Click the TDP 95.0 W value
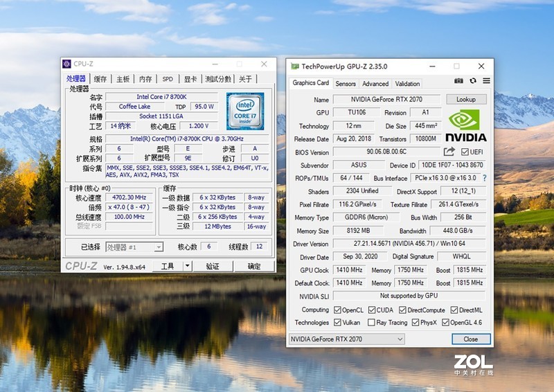This screenshot has height=392, width=554. (204, 107)
